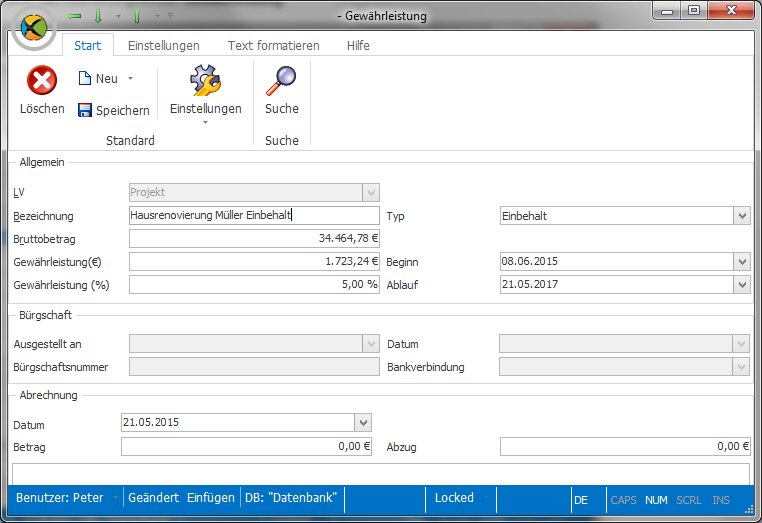Click Benutzer: Peter in the status bar
This screenshot has height=523, width=762.
coord(60,498)
